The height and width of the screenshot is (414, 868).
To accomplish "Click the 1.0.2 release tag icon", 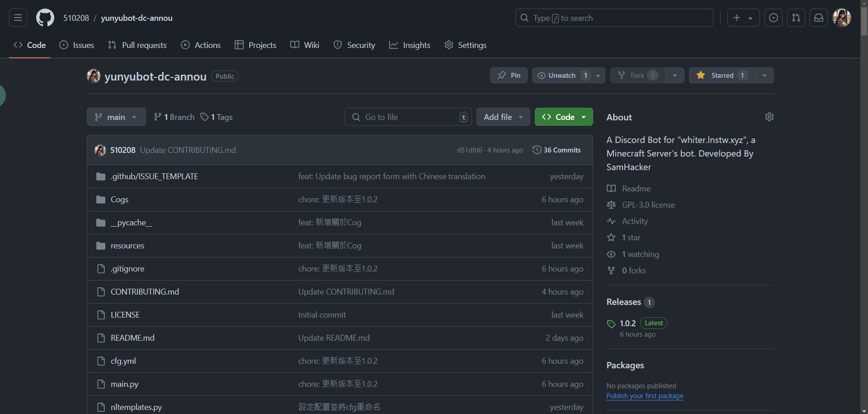I will coord(611,324).
